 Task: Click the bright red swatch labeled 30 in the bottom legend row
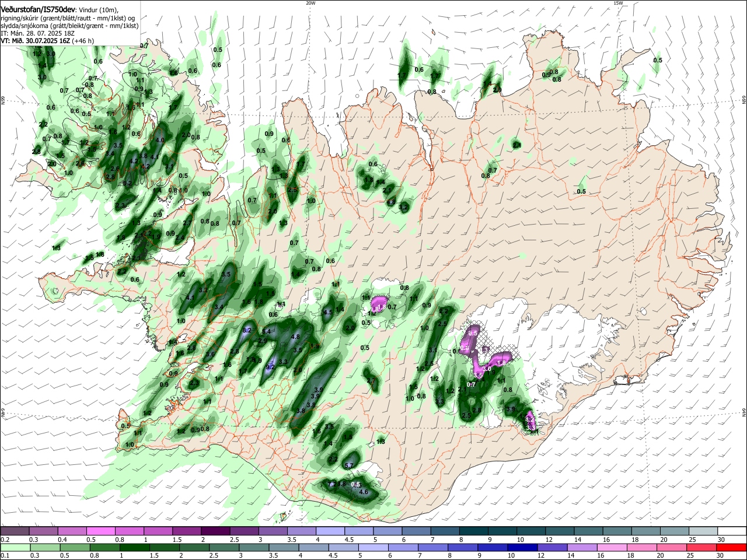732,547
